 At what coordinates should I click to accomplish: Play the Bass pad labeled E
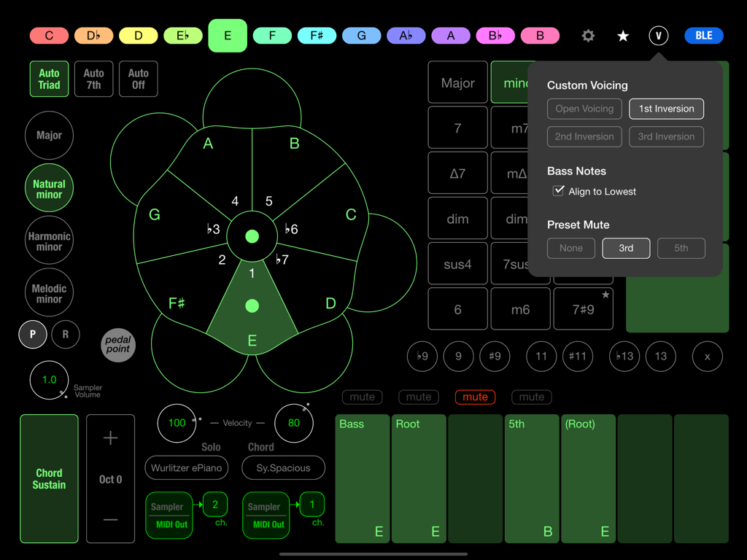click(362, 478)
